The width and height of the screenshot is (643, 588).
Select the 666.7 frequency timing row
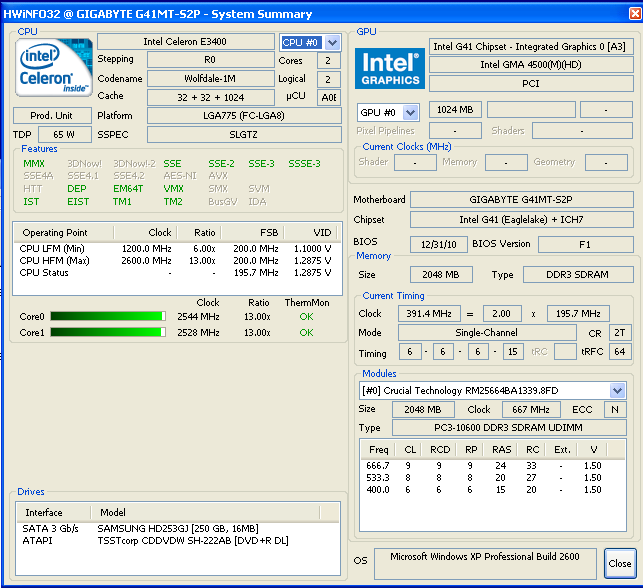(x=493, y=466)
